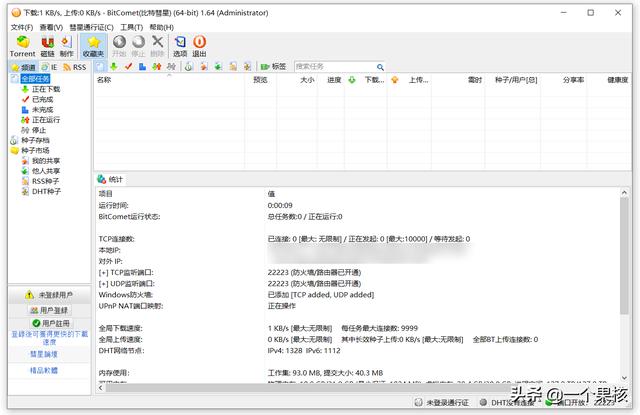Viewport: 640px width, 415px height.
Task: Open the 查看(V) menu
Action: coord(51,27)
